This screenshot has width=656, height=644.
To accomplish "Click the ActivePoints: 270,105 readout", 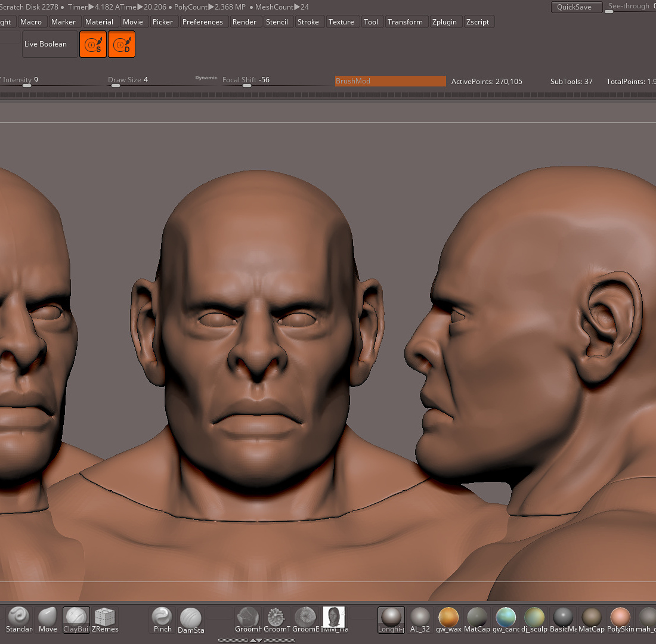I will (x=487, y=82).
